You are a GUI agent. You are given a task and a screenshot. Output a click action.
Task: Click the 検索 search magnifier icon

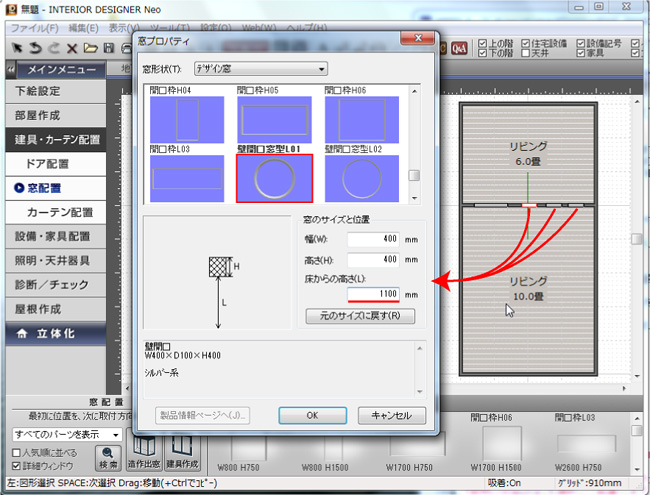click(x=108, y=456)
